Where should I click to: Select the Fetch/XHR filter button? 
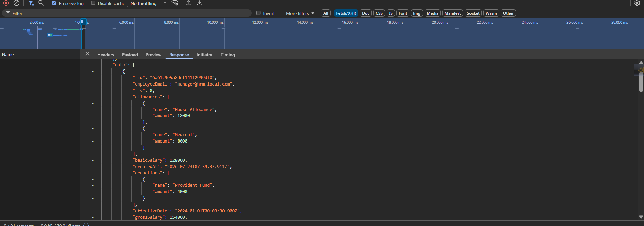pos(346,13)
